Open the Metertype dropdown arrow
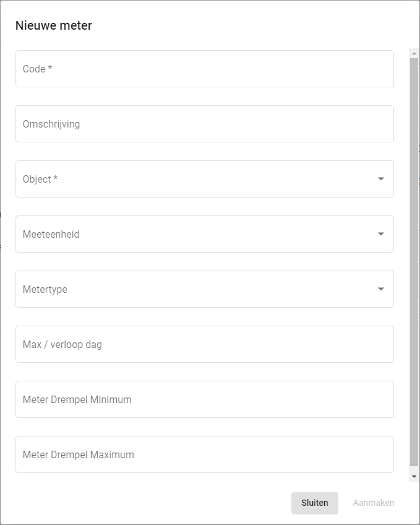The height and width of the screenshot is (525, 420). (x=380, y=289)
